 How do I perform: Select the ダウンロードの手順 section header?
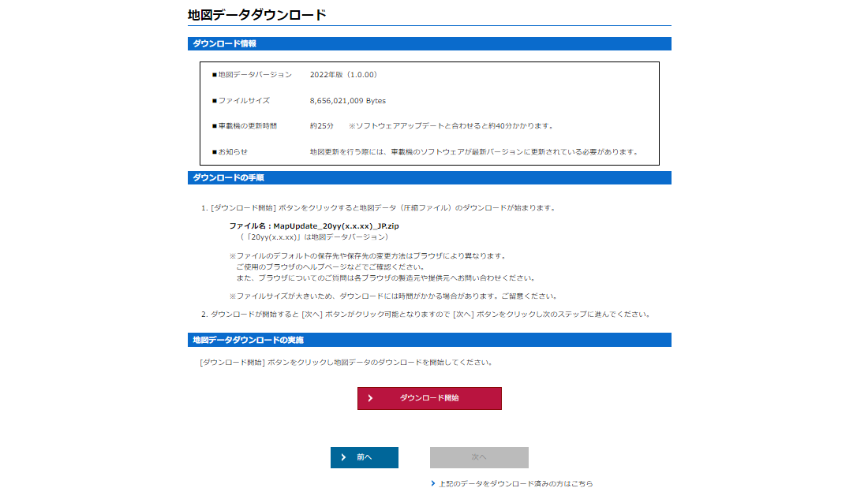[x=229, y=177]
